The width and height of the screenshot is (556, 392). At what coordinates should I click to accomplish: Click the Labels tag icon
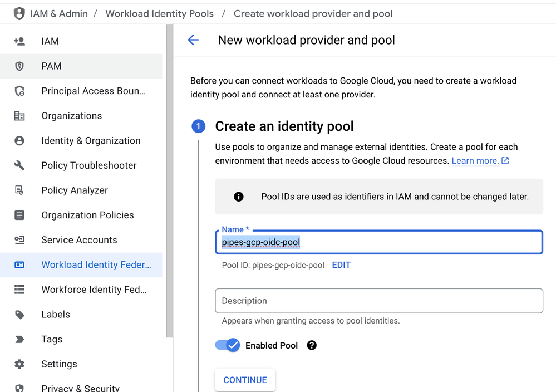tap(19, 315)
